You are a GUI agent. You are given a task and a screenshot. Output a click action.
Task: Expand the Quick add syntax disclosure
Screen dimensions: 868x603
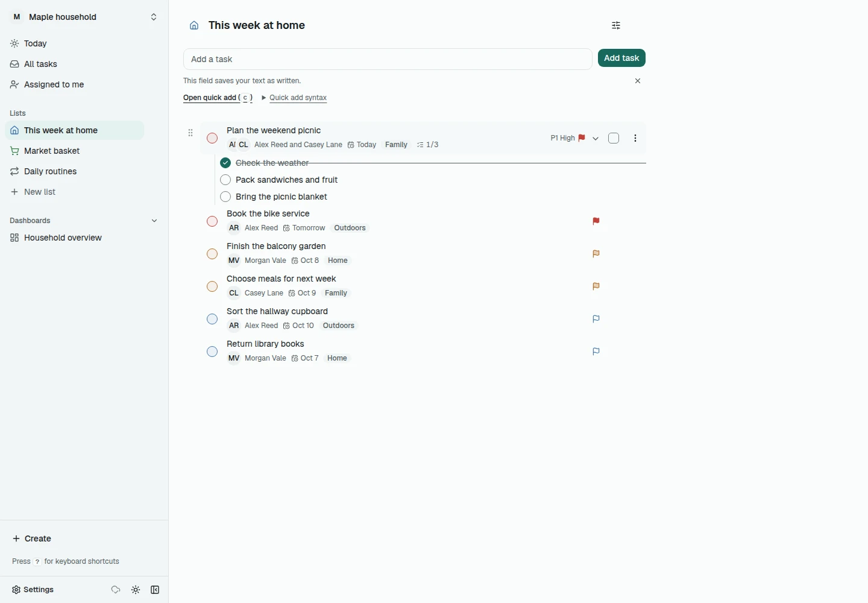(294, 98)
